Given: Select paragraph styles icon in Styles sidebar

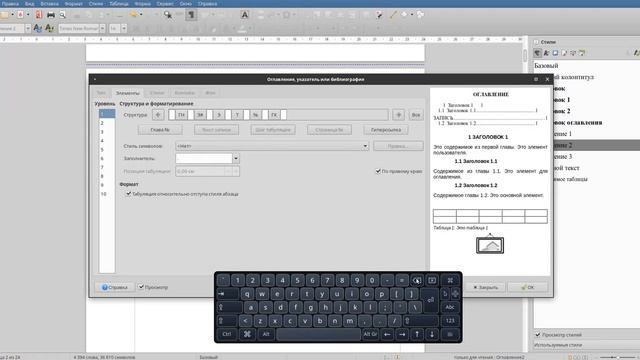Looking at the screenshot, I should [x=537, y=53].
